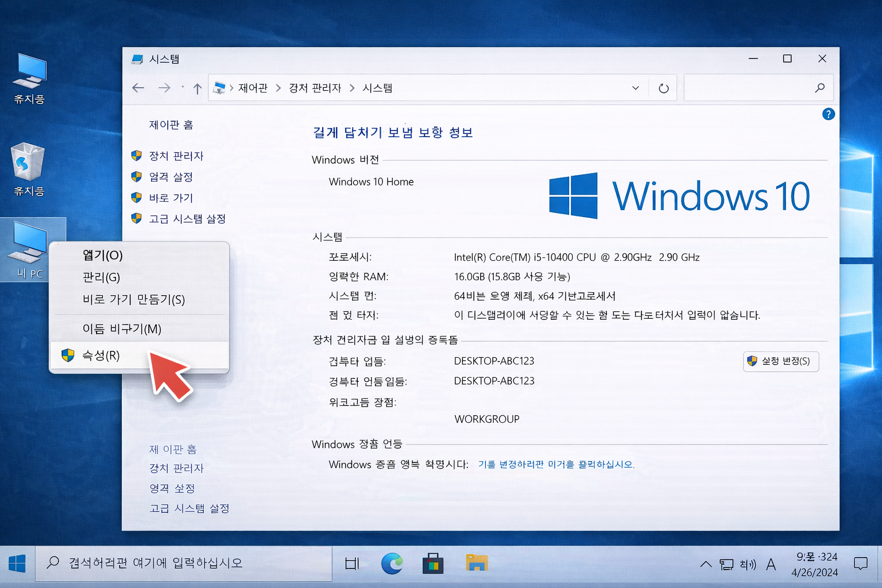Open 바로 가기 sidebar link
The width and height of the screenshot is (882, 588).
[171, 198]
